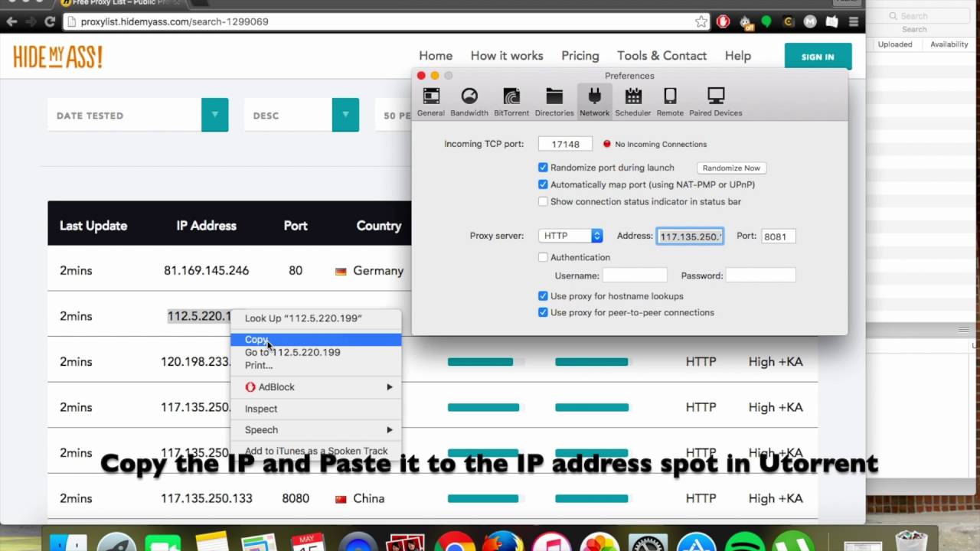This screenshot has width=980, height=551.
Task: Open the Paired Devices preferences pane
Action: tap(716, 102)
